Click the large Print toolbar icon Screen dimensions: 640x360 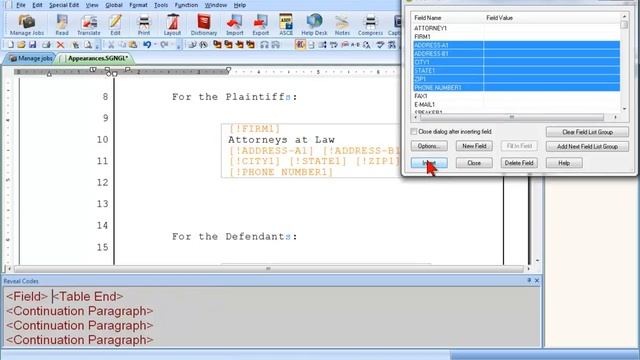click(x=144, y=24)
